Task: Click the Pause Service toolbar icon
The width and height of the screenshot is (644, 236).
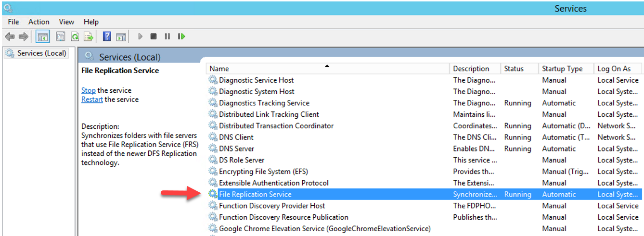Action: pyautogui.click(x=167, y=37)
